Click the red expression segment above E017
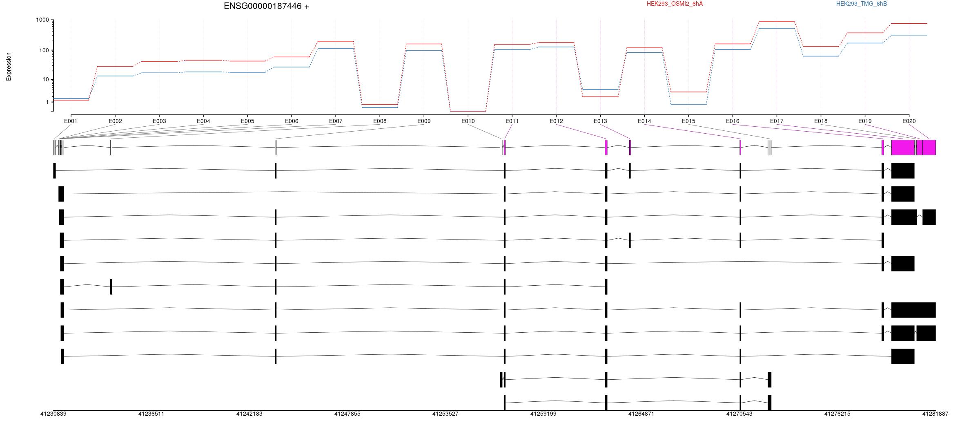The height and width of the screenshot is (421, 980). point(777,22)
